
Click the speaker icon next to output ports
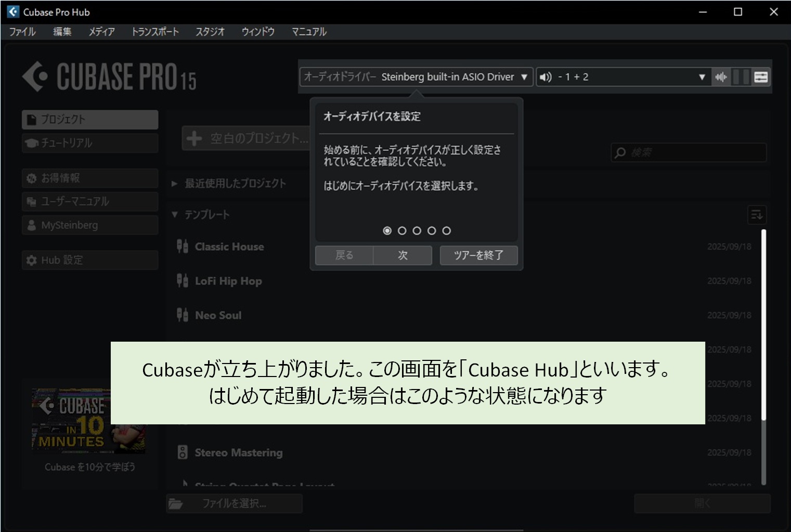(544, 76)
